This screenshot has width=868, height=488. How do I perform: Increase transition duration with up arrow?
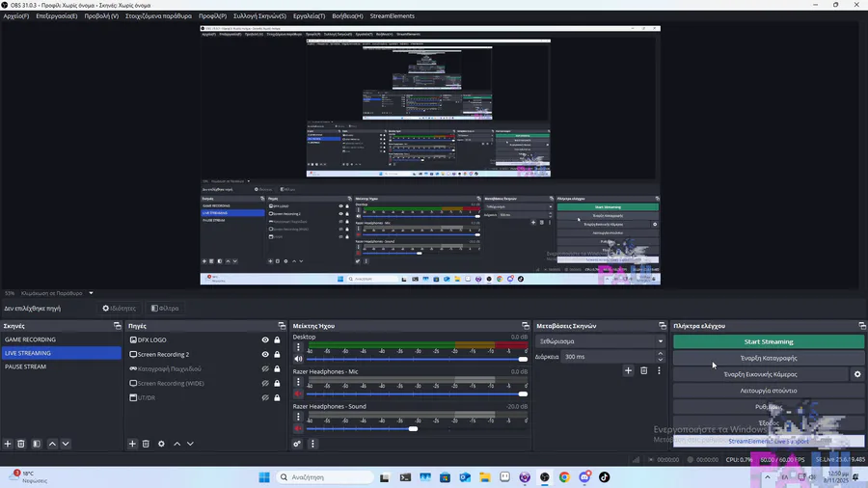tap(660, 354)
